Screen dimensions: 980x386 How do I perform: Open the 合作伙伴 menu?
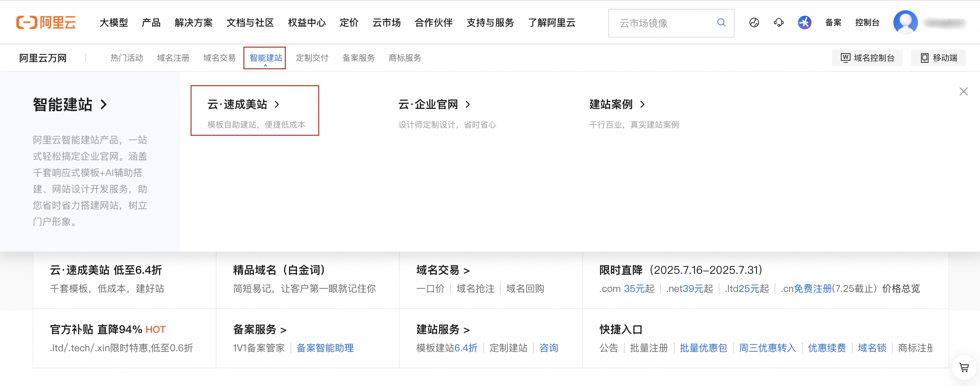434,23
